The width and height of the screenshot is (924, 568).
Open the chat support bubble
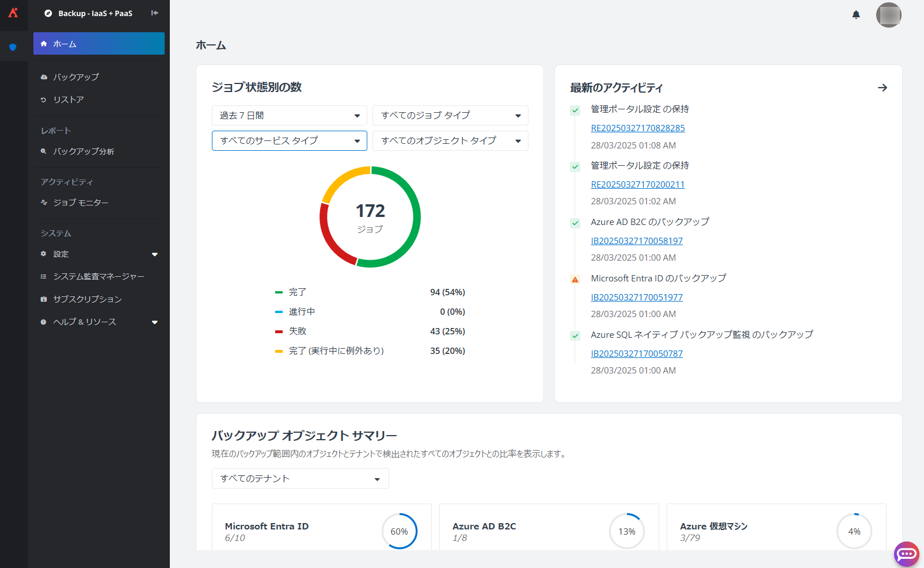coord(906,554)
